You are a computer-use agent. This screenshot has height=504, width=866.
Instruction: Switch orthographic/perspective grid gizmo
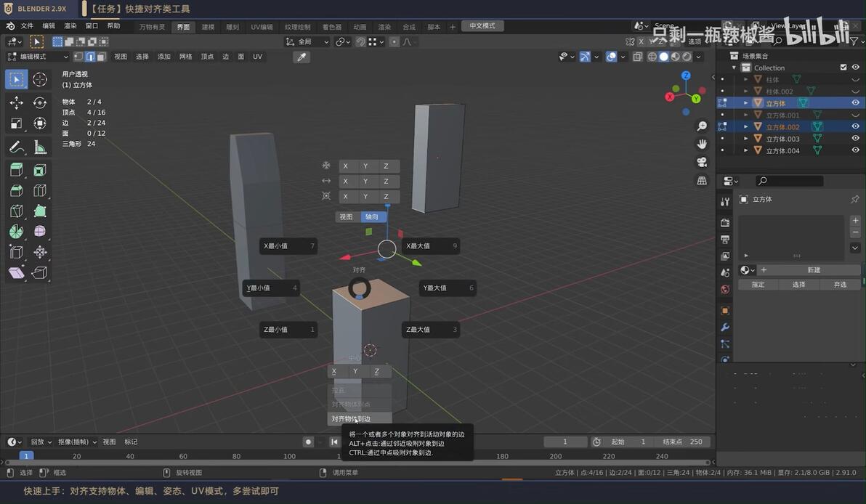tap(702, 181)
